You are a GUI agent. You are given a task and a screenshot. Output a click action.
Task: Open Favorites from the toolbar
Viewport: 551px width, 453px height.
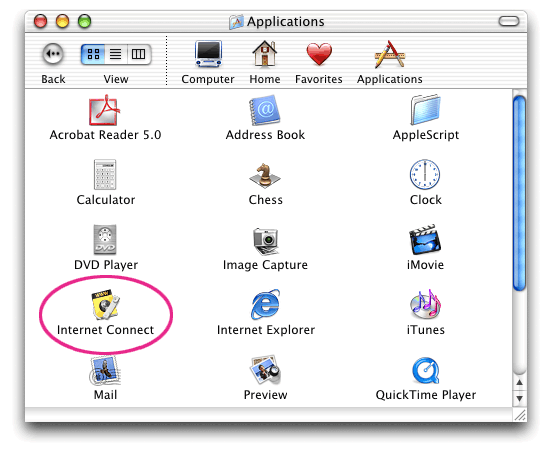pyautogui.click(x=319, y=54)
